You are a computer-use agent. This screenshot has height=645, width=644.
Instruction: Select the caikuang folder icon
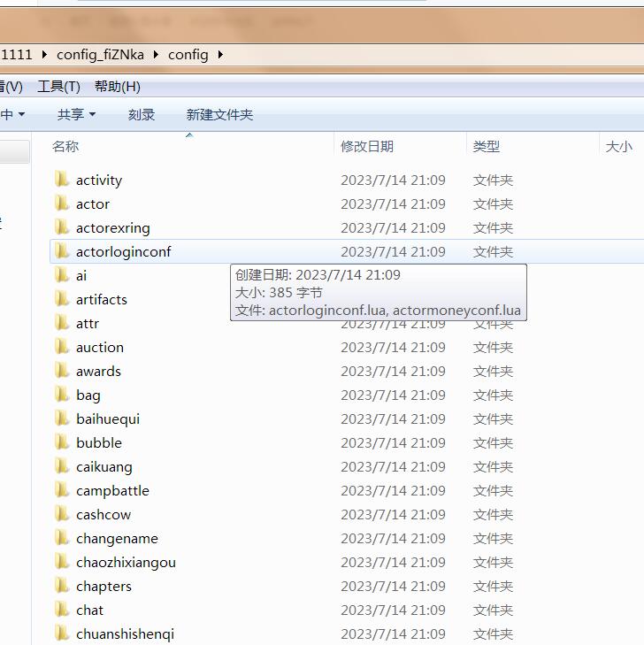62,466
